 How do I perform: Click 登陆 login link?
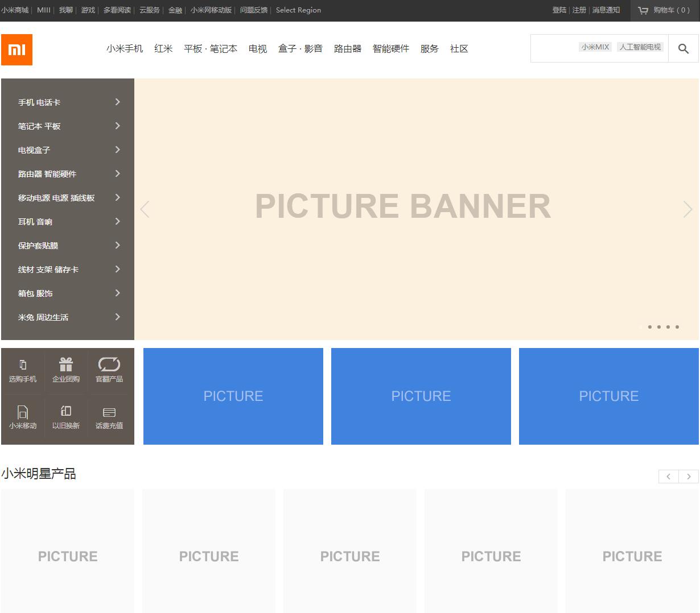[559, 10]
